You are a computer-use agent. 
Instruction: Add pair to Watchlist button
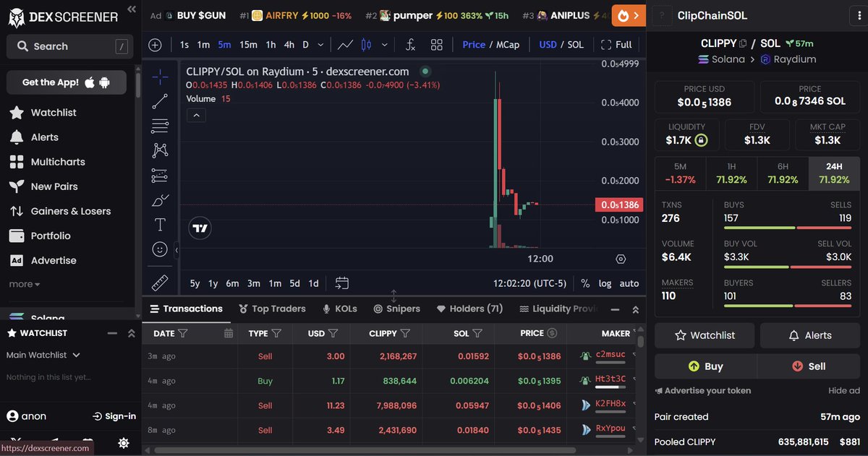click(705, 335)
